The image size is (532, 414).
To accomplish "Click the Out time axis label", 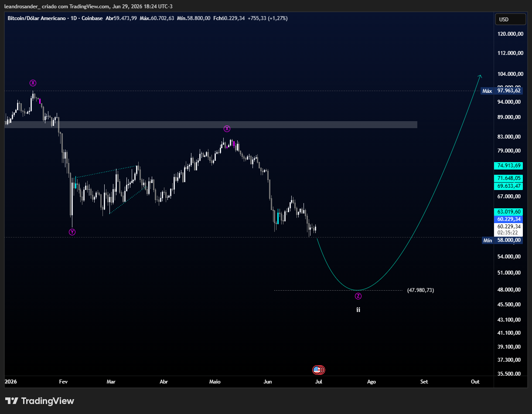I will click(475, 382).
